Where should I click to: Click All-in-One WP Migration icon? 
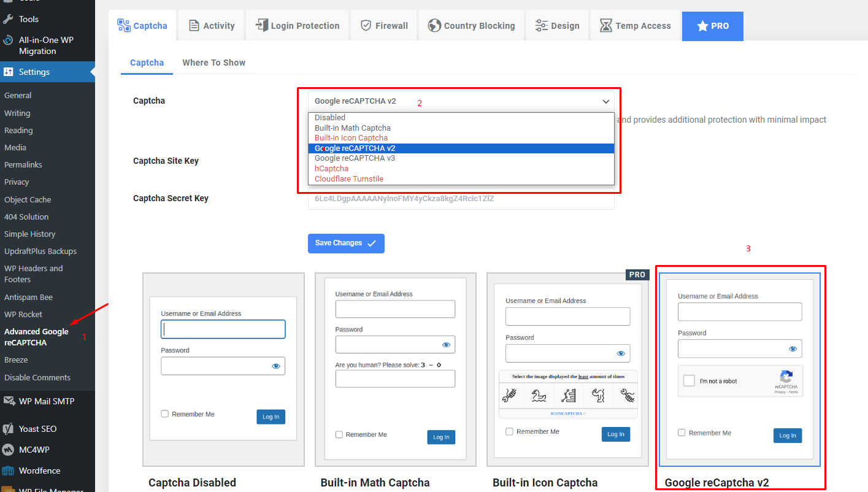pyautogui.click(x=8, y=40)
